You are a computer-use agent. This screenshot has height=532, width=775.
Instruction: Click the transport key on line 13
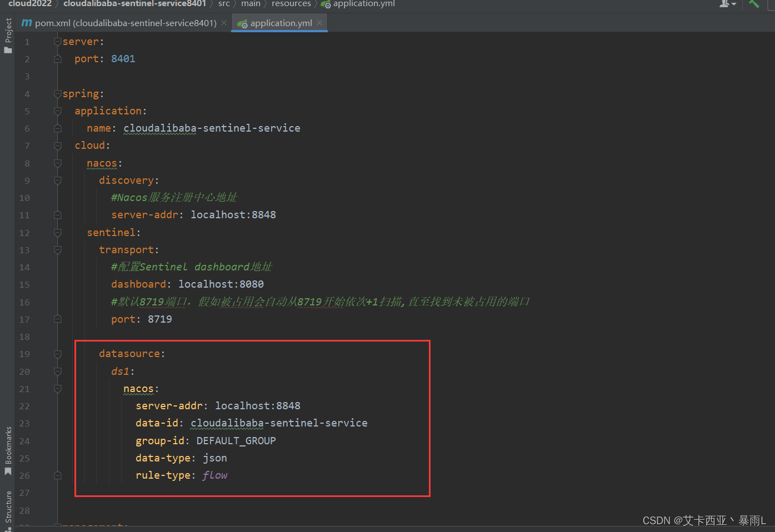tap(126, 250)
